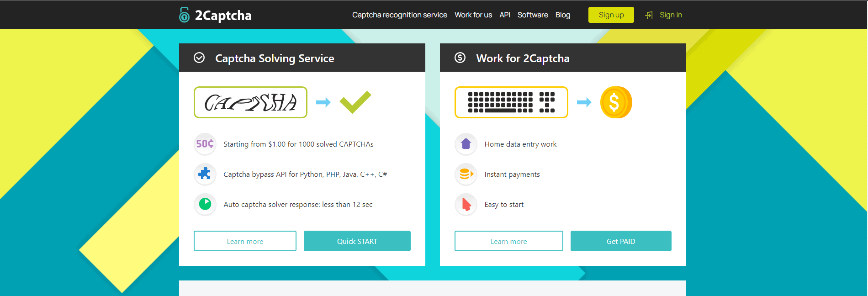Click the Sign in link
868x296 pixels.
pos(671,15)
